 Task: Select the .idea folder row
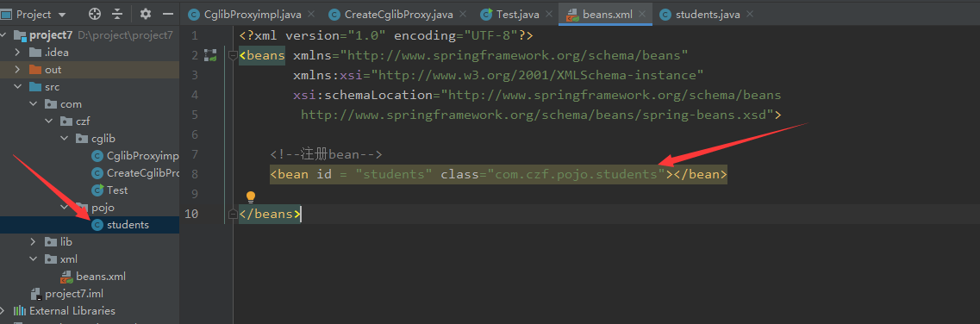(x=90, y=53)
